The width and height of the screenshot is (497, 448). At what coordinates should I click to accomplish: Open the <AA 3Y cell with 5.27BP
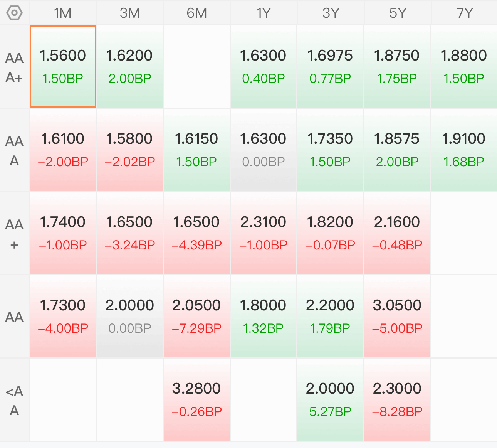click(331, 399)
